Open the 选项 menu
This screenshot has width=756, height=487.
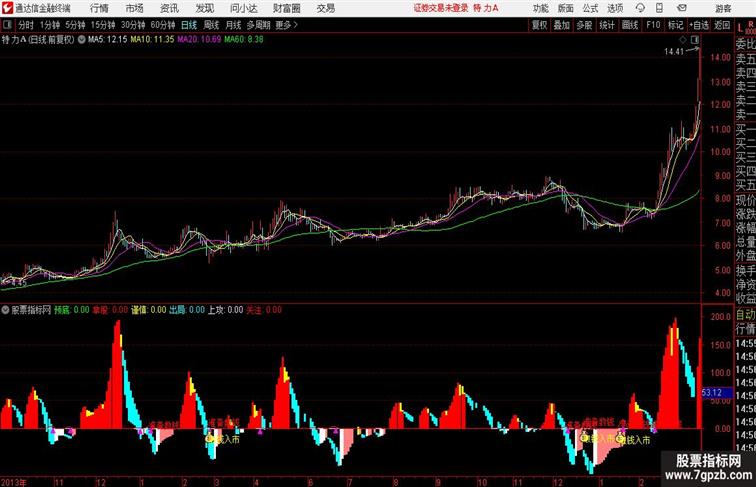615,8
